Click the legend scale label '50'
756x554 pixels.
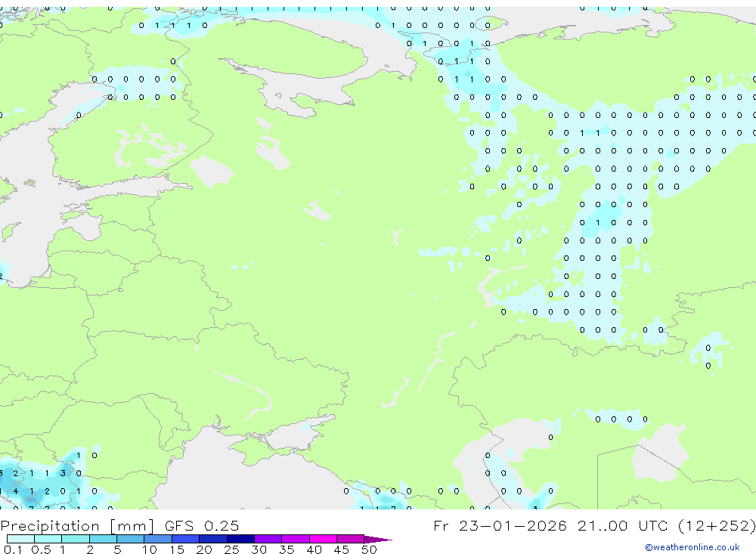[369, 549]
